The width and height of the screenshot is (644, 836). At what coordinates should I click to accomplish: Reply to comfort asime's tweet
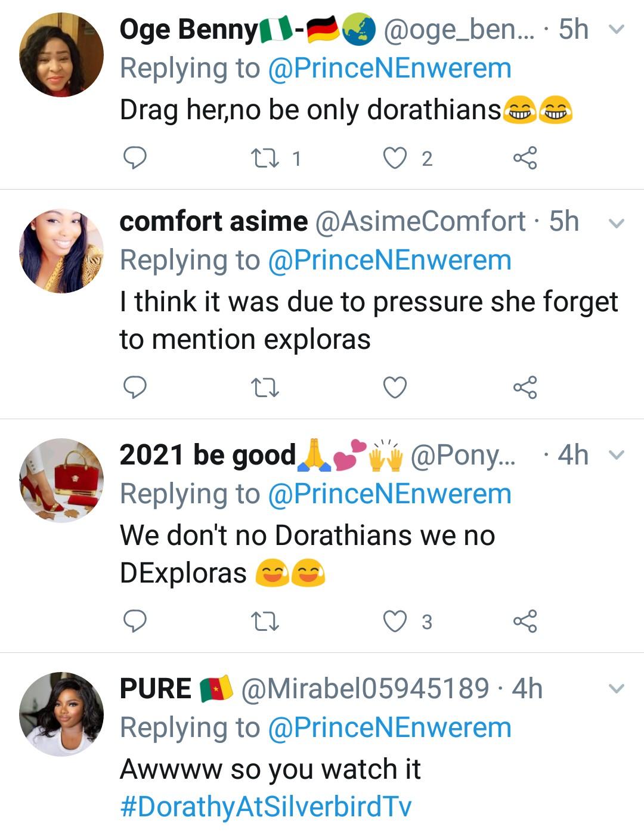[x=135, y=388]
